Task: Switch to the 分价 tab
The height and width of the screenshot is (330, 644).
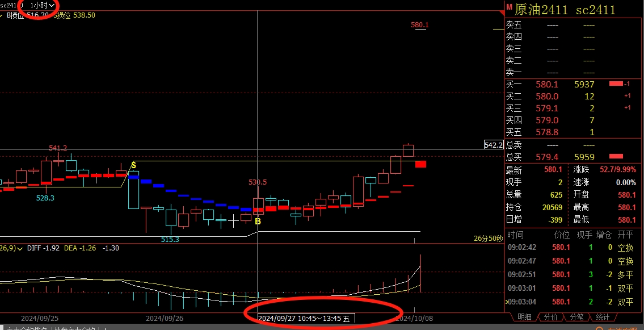Action: (550, 317)
